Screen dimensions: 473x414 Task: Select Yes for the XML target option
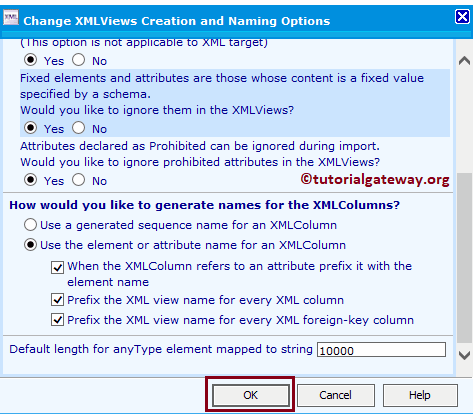point(30,60)
